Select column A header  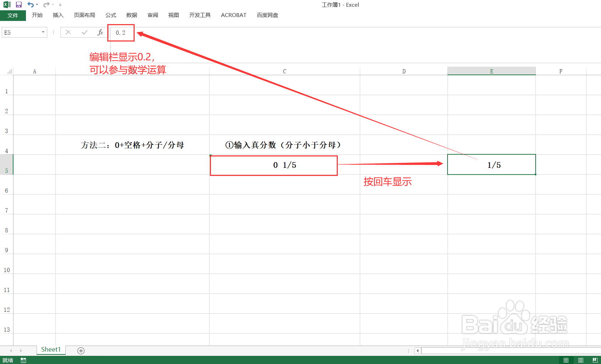pos(34,71)
